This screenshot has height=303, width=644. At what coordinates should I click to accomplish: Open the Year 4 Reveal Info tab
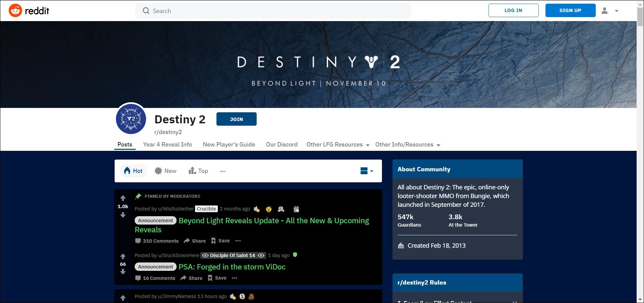(168, 144)
